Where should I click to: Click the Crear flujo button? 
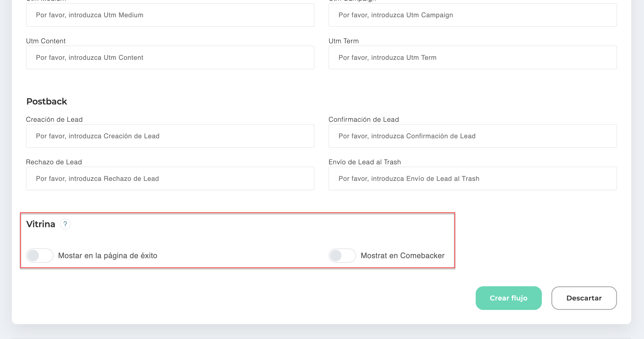pos(509,298)
